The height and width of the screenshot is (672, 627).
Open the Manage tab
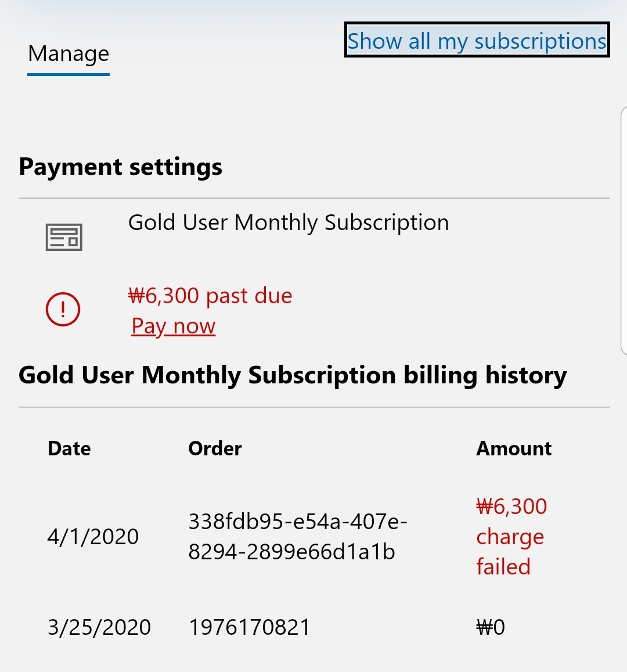[69, 53]
